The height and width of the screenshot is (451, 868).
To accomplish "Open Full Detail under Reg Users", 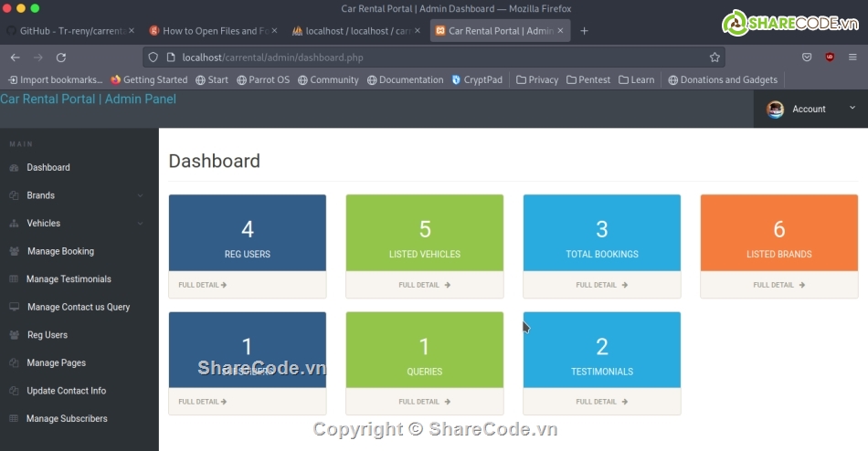I will 202,285.
